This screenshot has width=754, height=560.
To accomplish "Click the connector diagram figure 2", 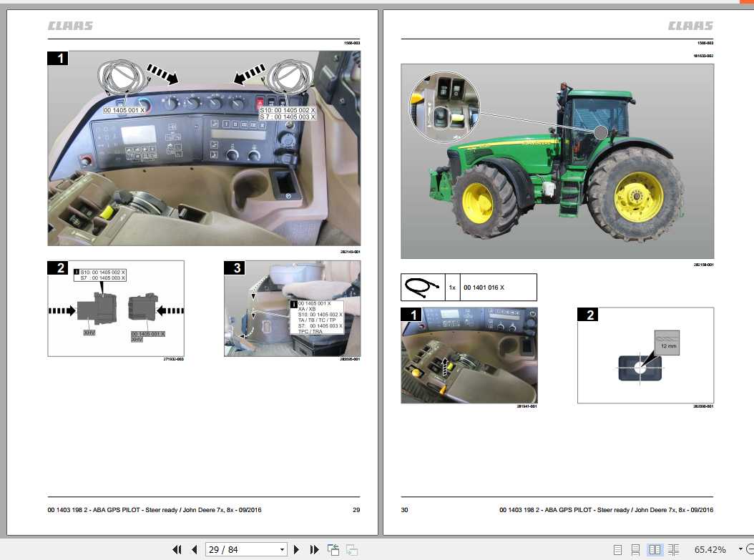I will click(116, 308).
